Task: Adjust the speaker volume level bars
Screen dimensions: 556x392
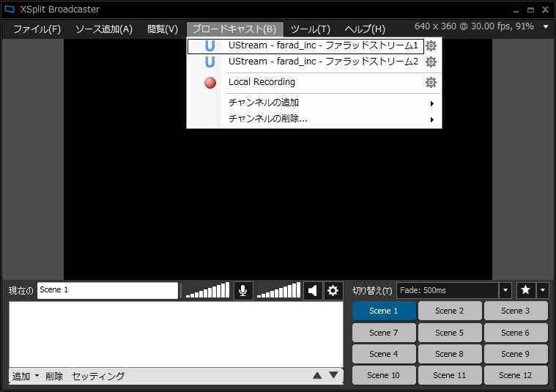Action: tap(278, 290)
